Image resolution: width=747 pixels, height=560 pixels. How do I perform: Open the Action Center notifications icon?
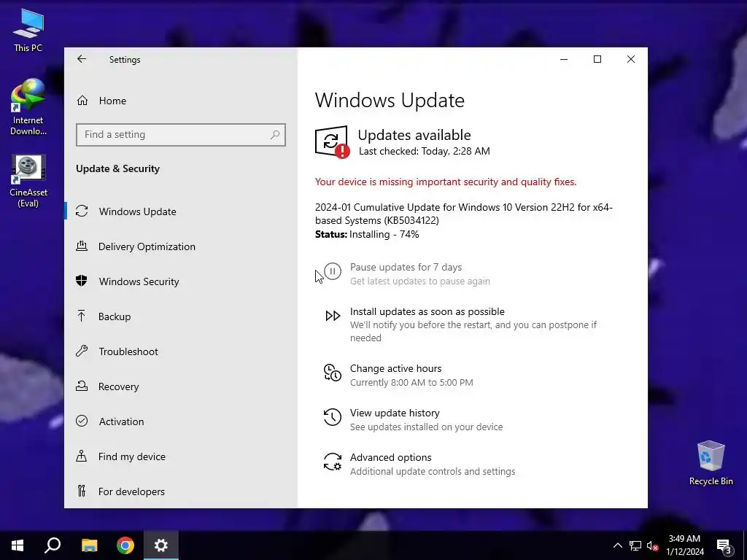[x=724, y=546]
